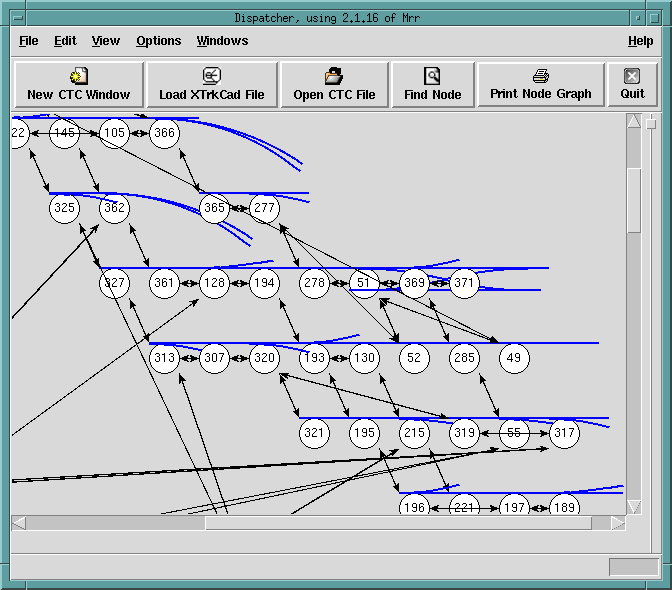Select node 55 in the graph

click(514, 433)
